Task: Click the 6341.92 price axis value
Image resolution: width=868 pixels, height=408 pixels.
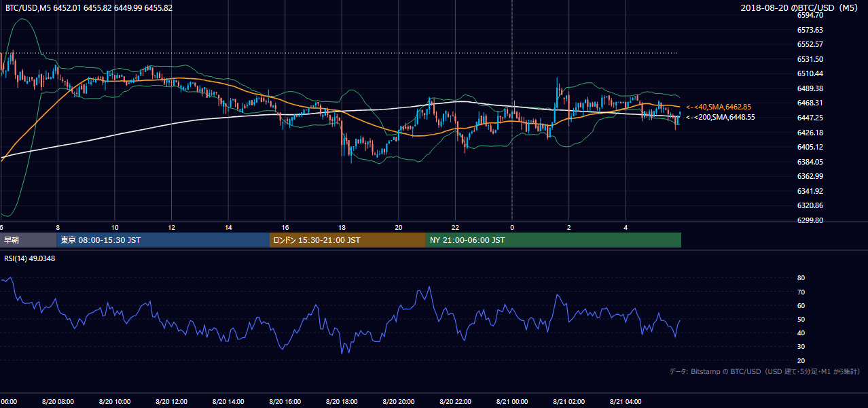Action: pyautogui.click(x=810, y=191)
